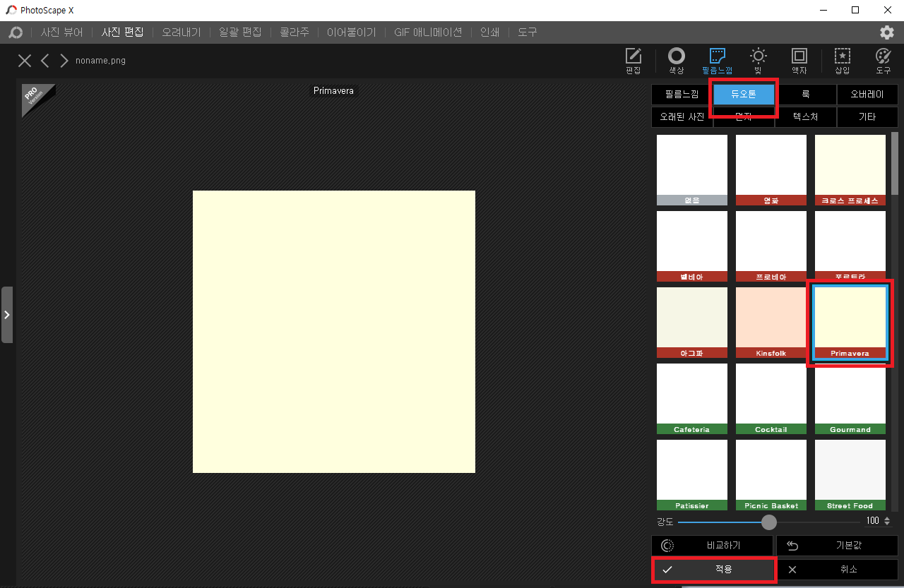The image size is (904, 588).
Task: Open the 색상 color tool icon
Action: [677, 61]
